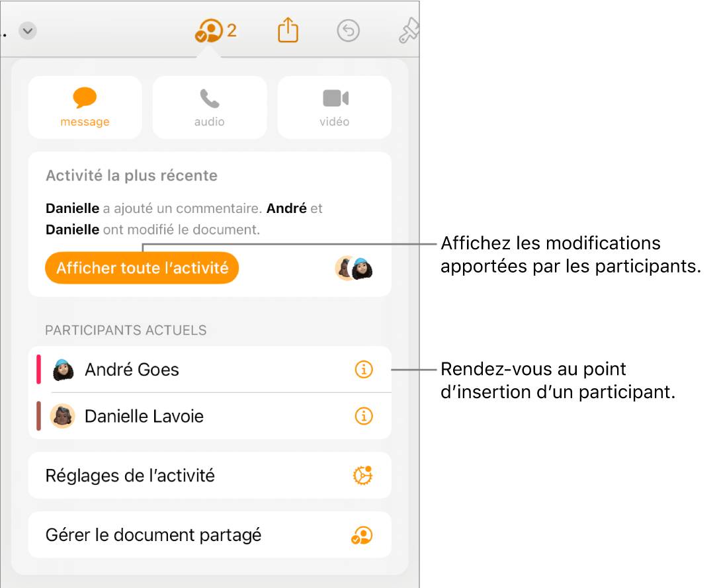
Task: Open Gérer le document partagé
Action: (210, 534)
